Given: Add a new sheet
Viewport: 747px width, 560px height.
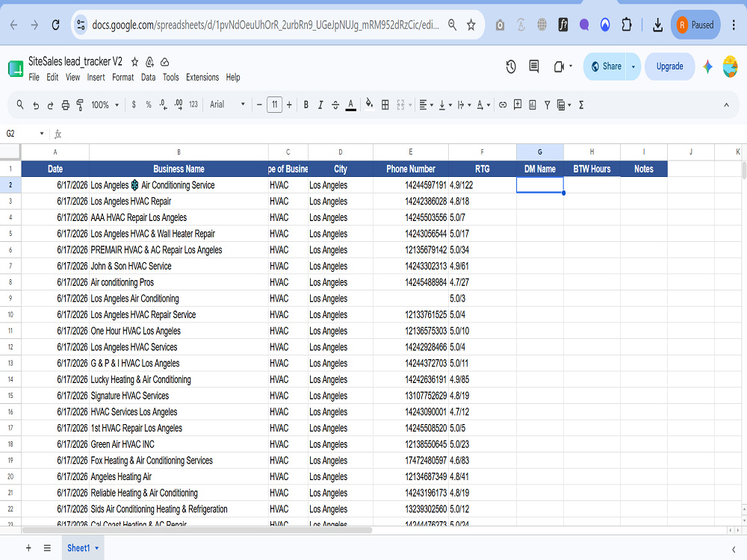Looking at the screenshot, I should tap(28, 548).
